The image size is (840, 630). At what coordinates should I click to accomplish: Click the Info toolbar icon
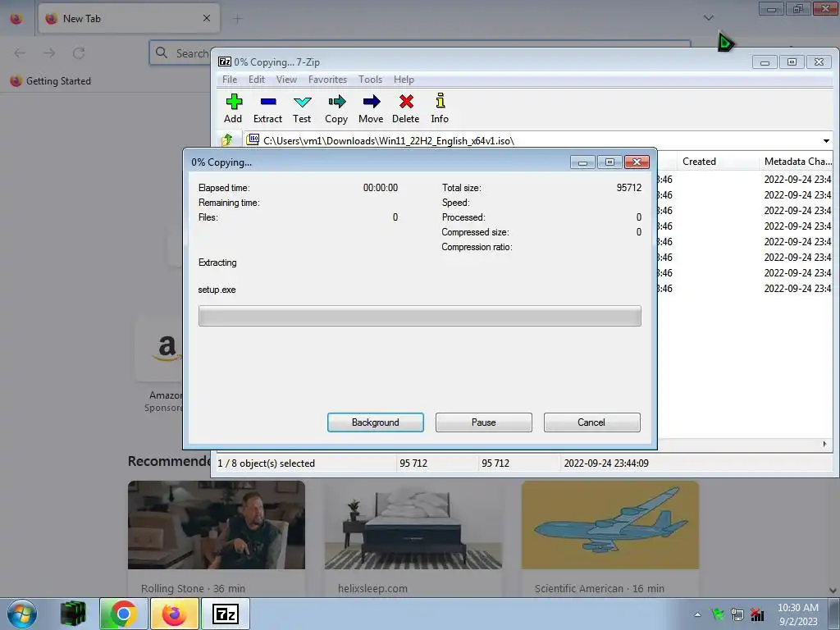440,109
